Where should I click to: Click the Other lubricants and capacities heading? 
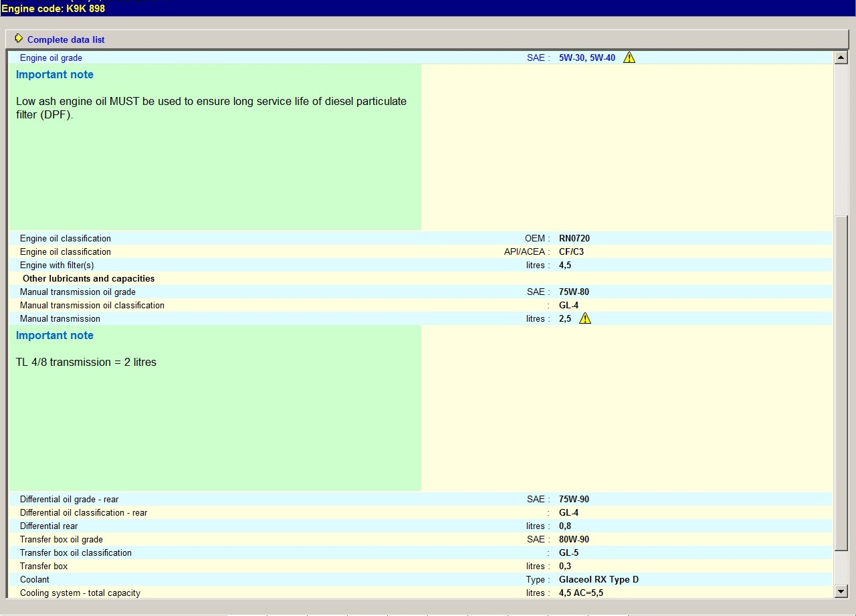point(88,279)
